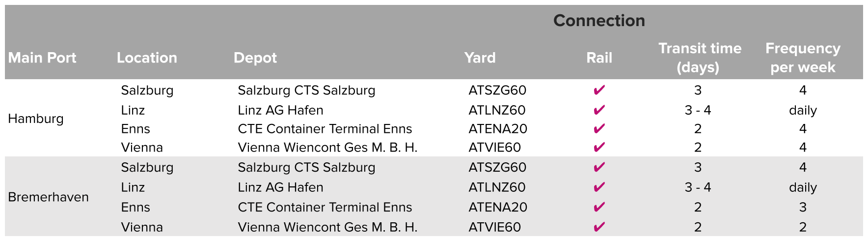Click yard code ATVIE60 in Bremerhaven rows
The height and width of the screenshot is (241, 868).
494,227
